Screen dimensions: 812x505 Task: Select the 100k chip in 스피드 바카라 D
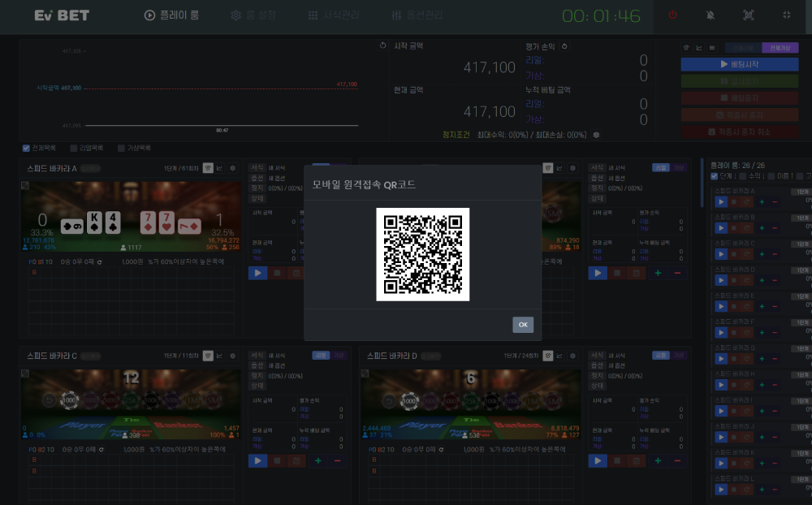[490, 401]
